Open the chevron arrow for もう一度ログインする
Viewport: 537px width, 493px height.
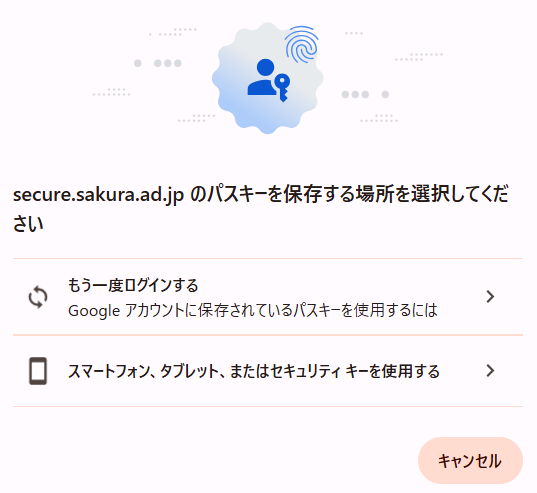(x=490, y=296)
